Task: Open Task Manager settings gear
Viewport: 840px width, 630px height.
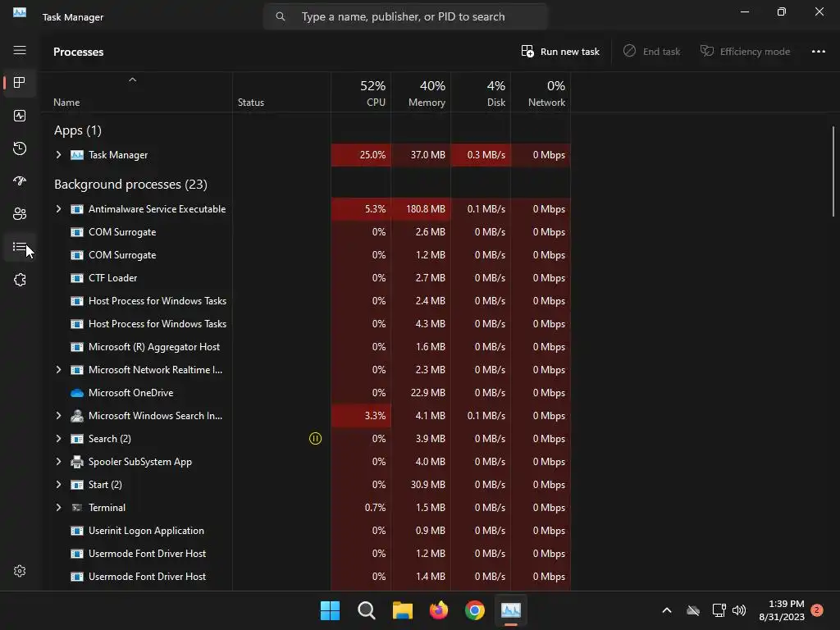Action: click(x=20, y=571)
